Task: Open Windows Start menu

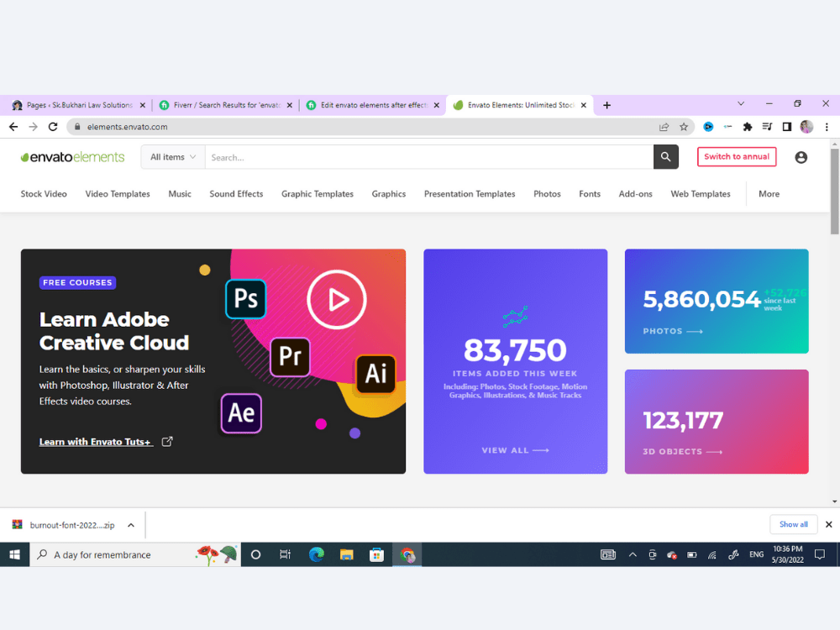Action: tap(14, 554)
